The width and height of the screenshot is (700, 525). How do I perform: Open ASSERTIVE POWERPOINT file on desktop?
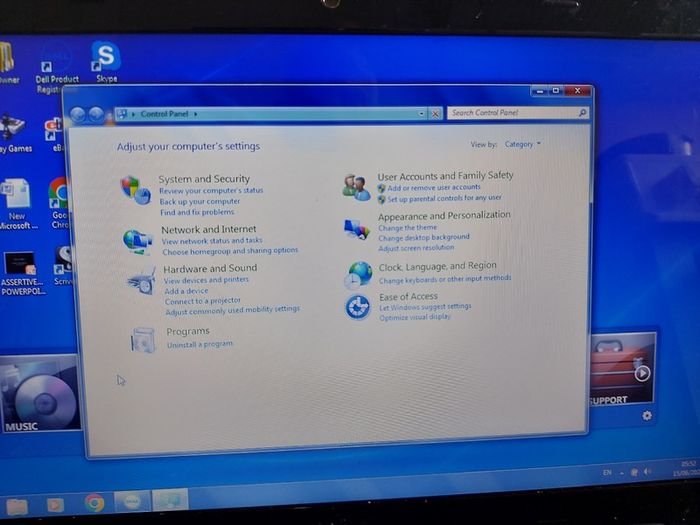click(x=21, y=273)
